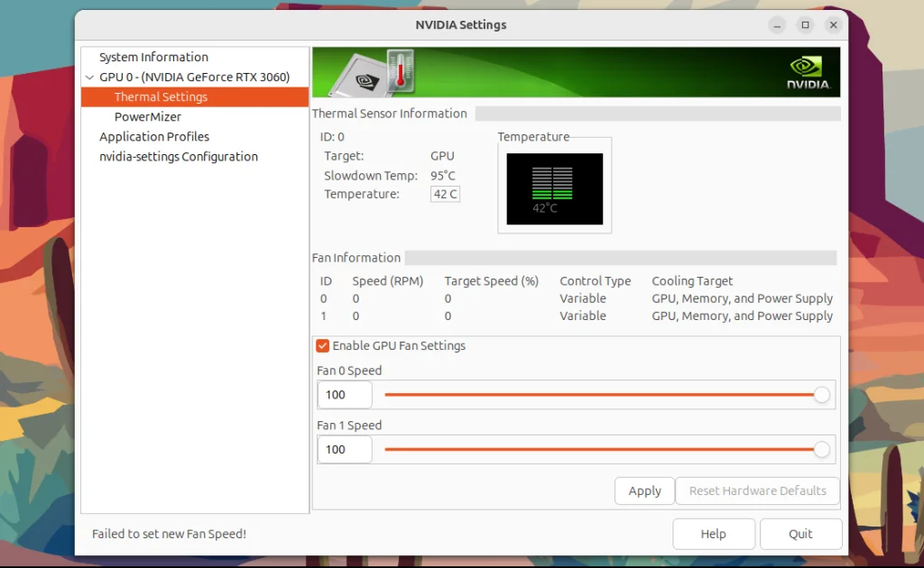Click the thermometer GPU banner icon

pyautogui.click(x=401, y=71)
